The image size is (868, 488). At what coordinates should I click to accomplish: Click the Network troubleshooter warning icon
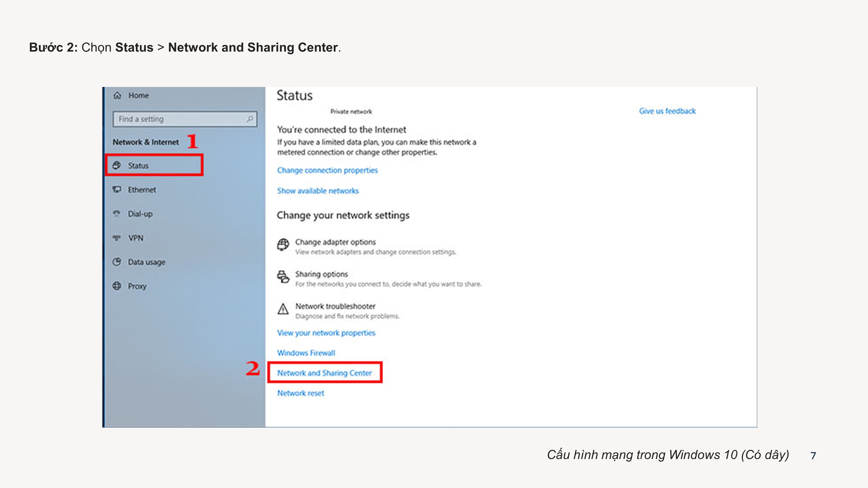pyautogui.click(x=283, y=309)
